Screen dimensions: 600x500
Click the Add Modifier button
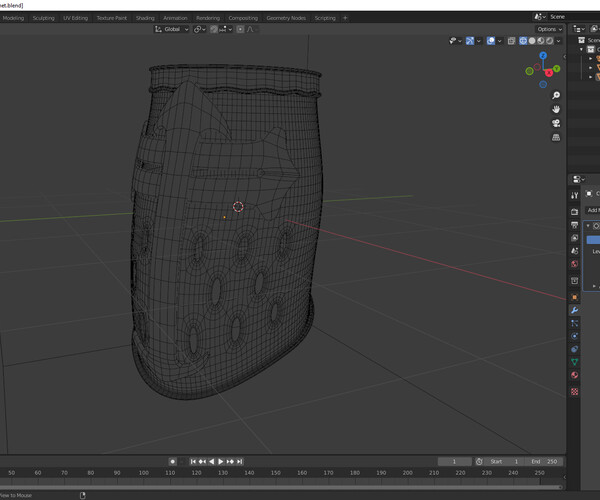click(x=594, y=210)
